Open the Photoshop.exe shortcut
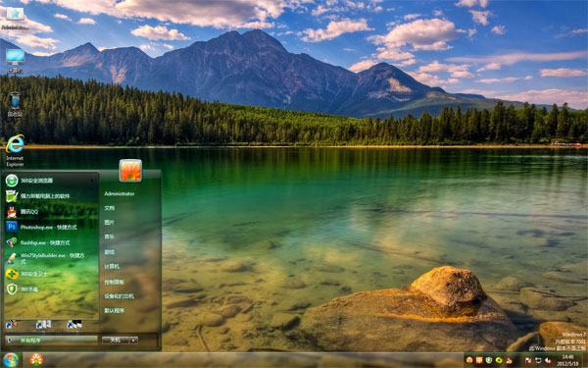This screenshot has width=588, height=368. tap(51, 228)
